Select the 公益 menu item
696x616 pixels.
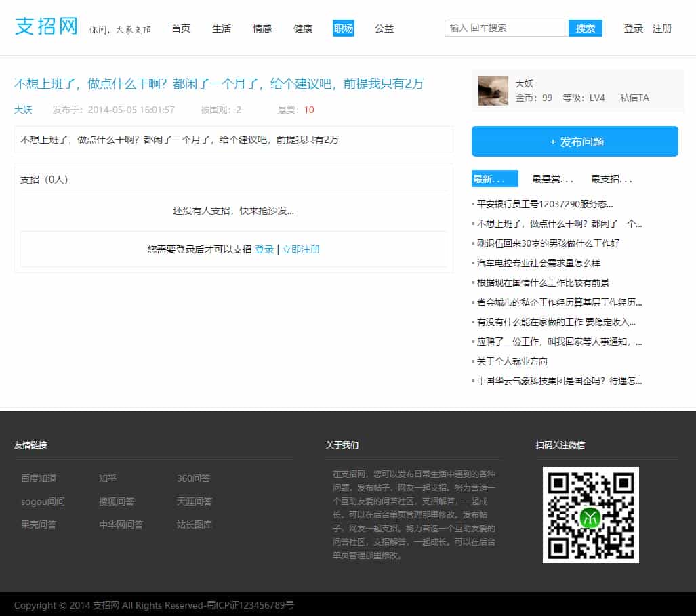tap(384, 28)
